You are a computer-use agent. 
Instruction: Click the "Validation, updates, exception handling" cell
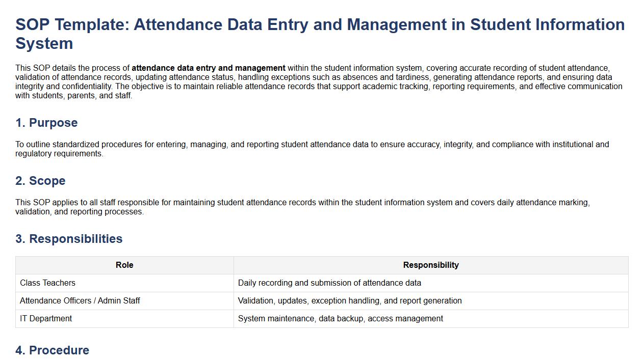(x=350, y=301)
